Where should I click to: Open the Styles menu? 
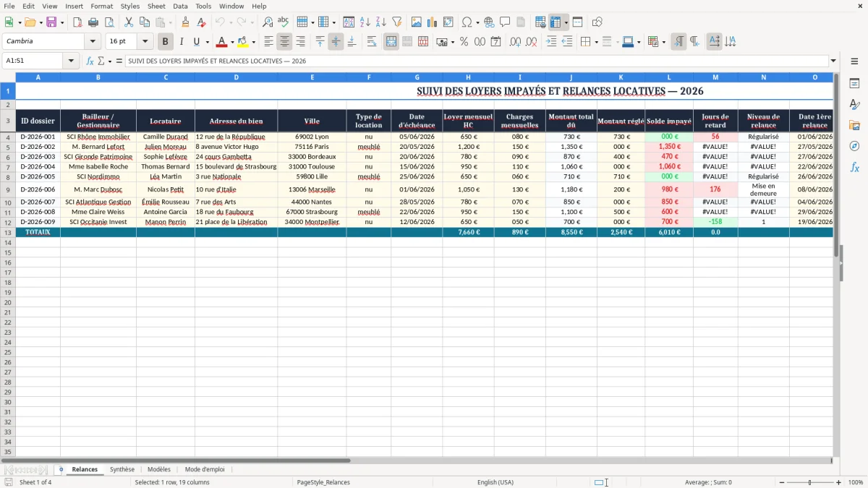click(130, 6)
